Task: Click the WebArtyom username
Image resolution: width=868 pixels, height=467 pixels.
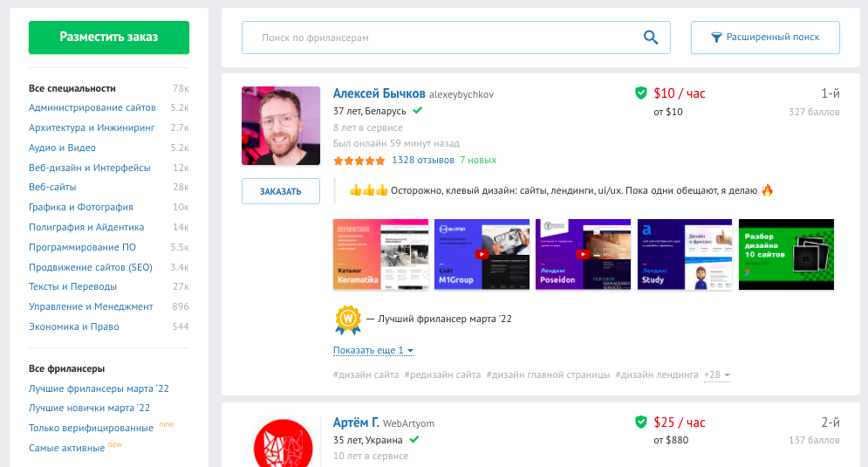Action: click(408, 423)
